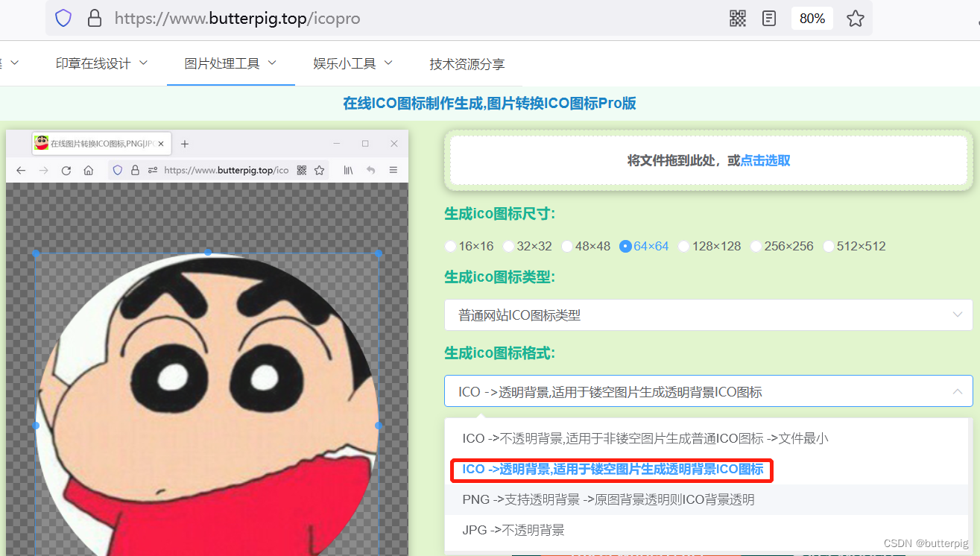
Task: Close the tab in the preview's browser window
Action: tap(161, 144)
